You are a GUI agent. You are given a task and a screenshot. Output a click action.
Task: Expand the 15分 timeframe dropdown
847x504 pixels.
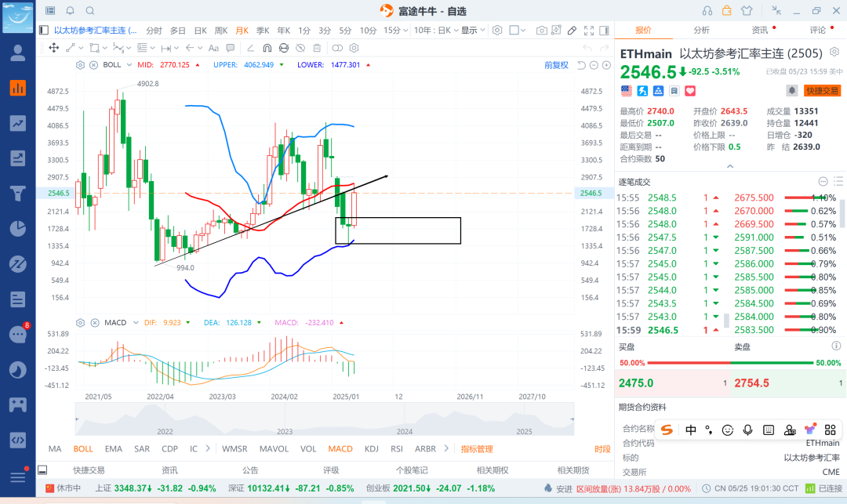point(405,31)
